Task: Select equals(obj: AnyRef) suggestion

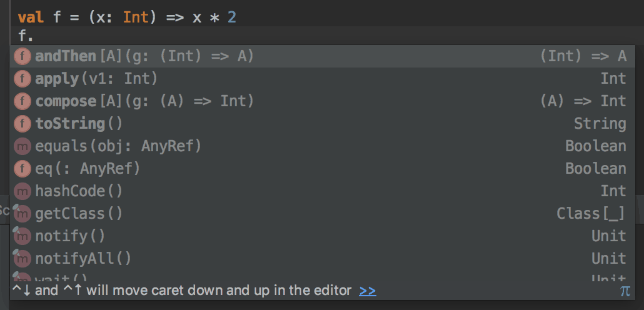Action: point(118,146)
